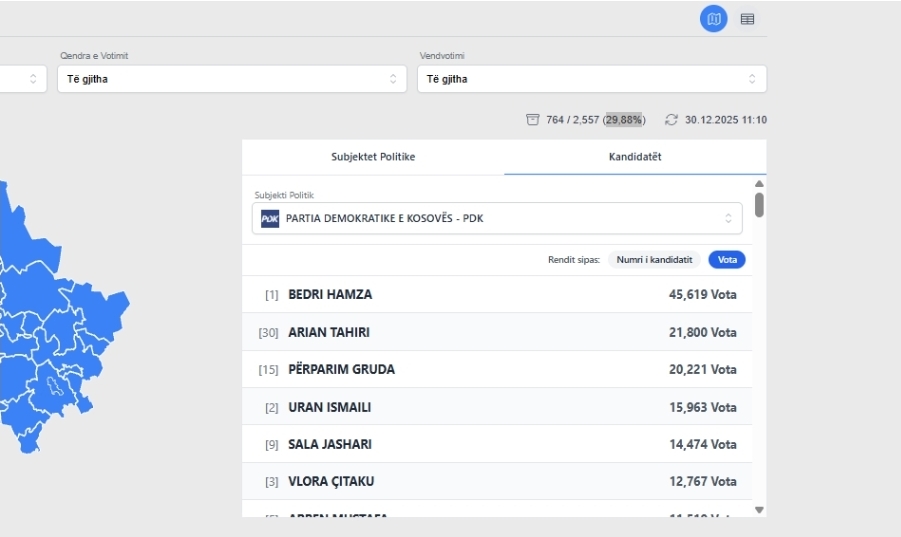
Task: Click the ballot box counted icon
Action: (x=533, y=120)
